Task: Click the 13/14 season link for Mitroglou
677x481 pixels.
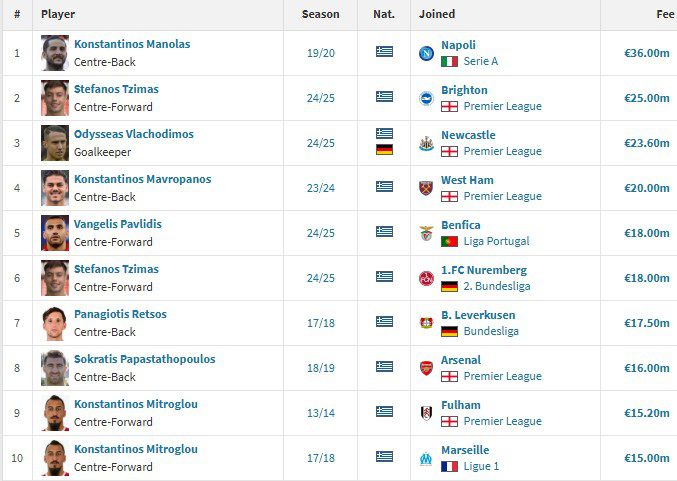Action: click(321, 413)
